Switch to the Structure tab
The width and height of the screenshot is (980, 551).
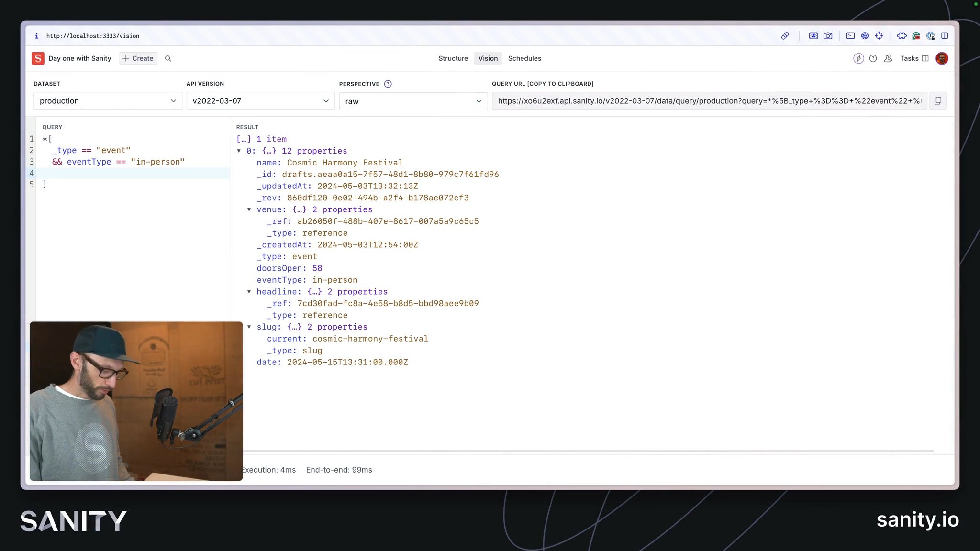pyautogui.click(x=453, y=58)
